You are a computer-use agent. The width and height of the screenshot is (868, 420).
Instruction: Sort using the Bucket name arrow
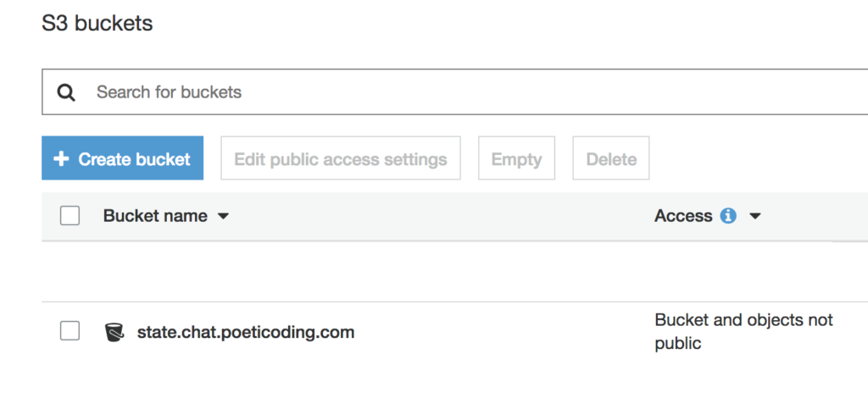click(223, 216)
